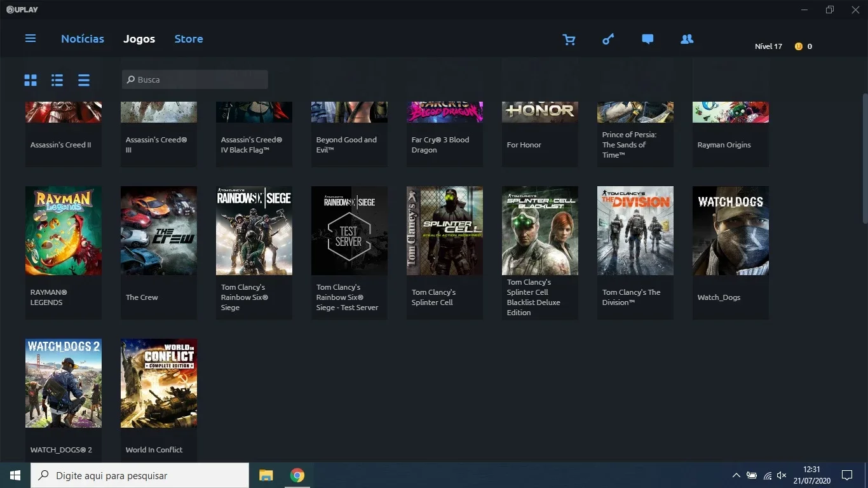Open Watch Dogs 2 cover art

coord(64,383)
